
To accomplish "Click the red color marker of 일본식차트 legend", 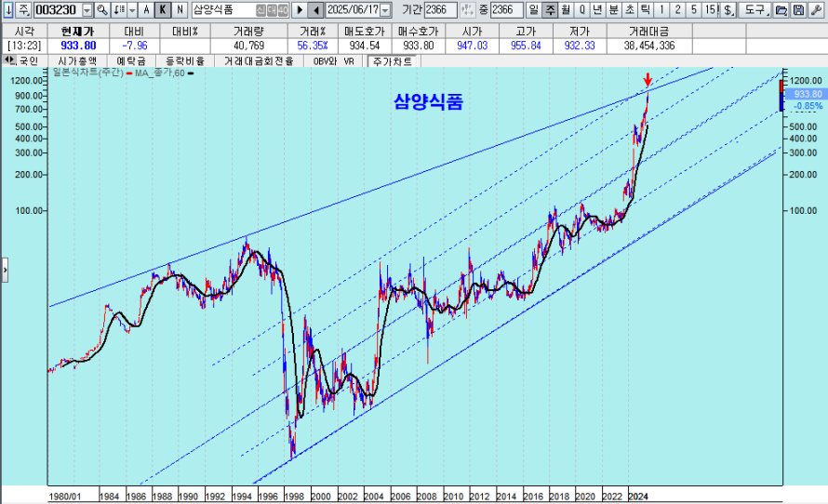I will (x=129, y=73).
